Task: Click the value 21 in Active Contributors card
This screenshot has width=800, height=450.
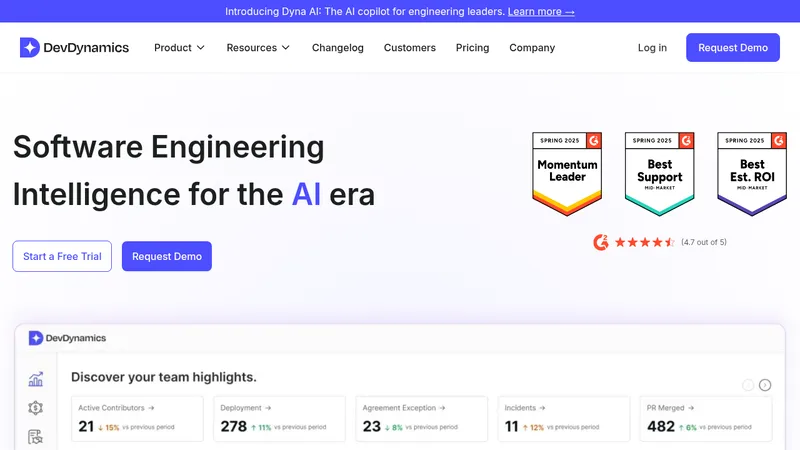Action: point(86,426)
